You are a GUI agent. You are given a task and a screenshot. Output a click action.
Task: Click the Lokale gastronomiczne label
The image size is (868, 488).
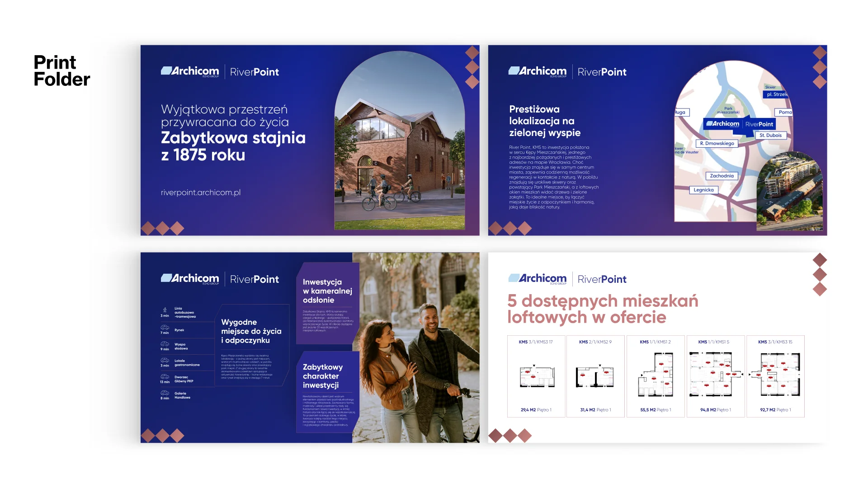tap(187, 363)
